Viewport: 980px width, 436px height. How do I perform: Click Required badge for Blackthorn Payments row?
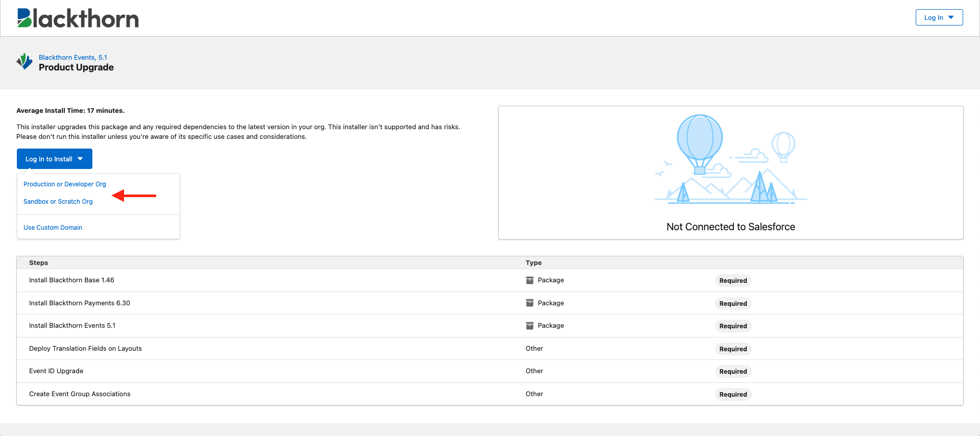coord(733,304)
